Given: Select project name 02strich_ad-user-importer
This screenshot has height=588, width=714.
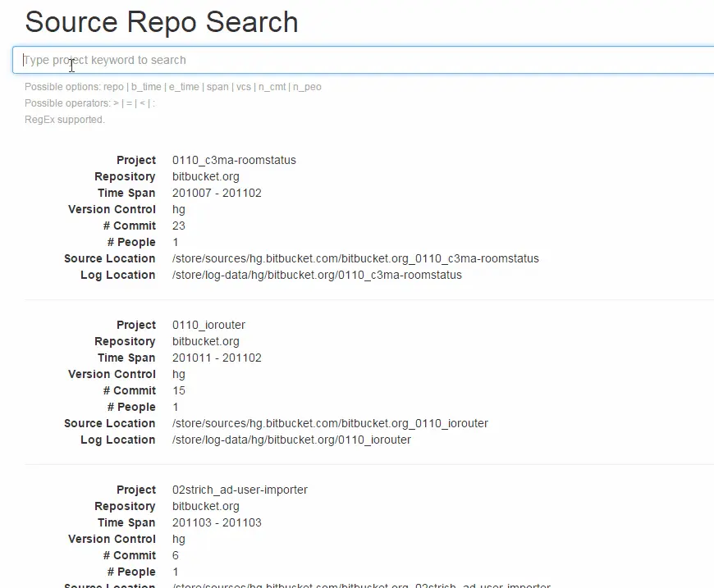Looking at the screenshot, I should tap(240, 490).
